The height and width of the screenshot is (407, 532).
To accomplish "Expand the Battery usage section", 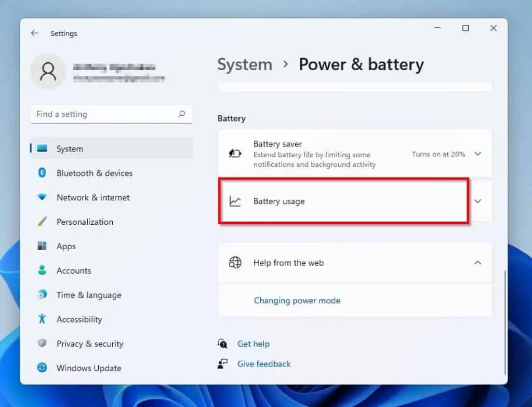I will [x=477, y=201].
